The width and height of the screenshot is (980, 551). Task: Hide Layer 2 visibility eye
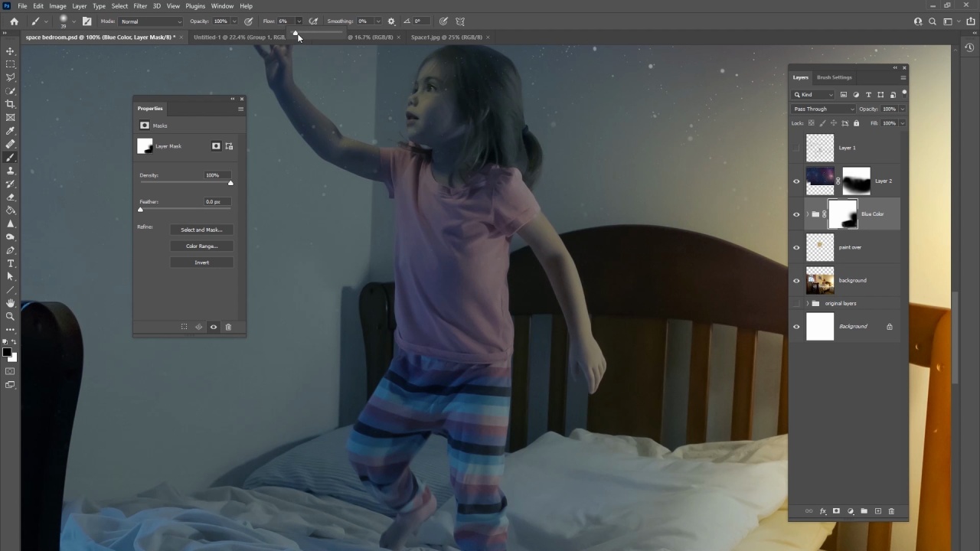pos(796,181)
